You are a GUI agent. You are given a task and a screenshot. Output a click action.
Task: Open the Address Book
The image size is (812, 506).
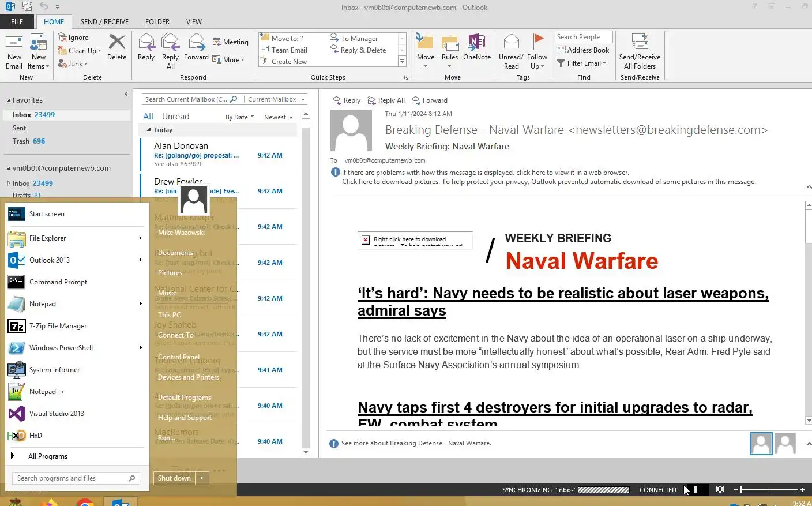click(582, 50)
